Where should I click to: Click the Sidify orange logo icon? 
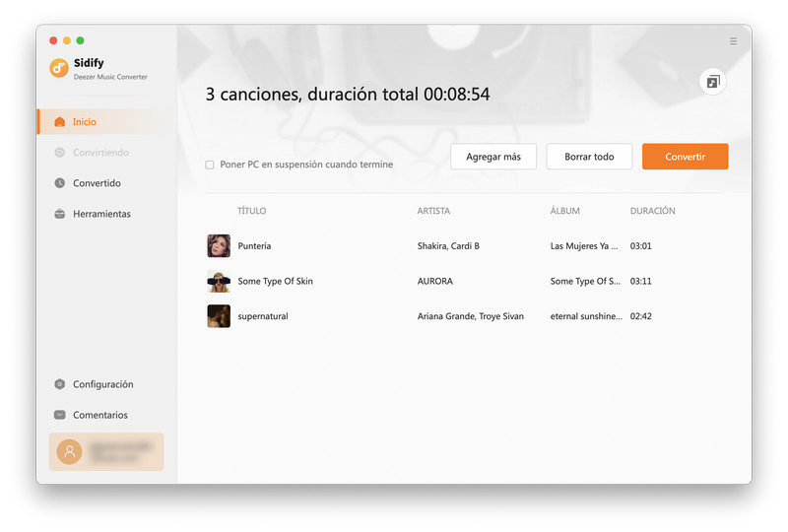point(59,68)
